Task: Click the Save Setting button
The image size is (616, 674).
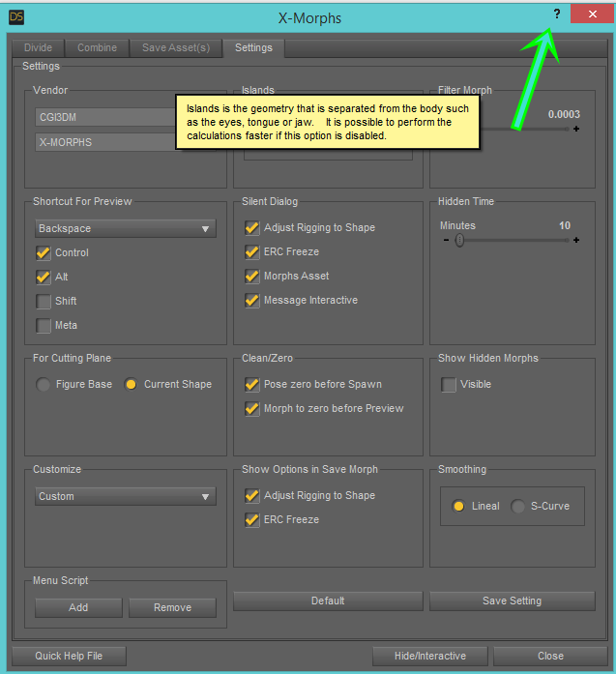Action: coord(512,601)
